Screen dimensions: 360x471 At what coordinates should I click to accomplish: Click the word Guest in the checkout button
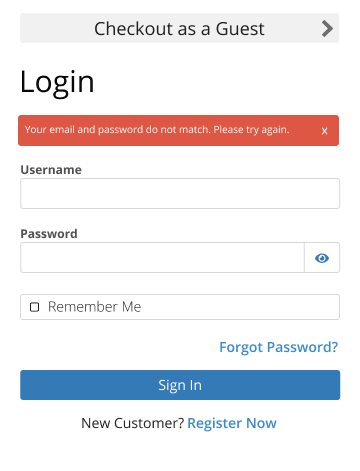(240, 29)
